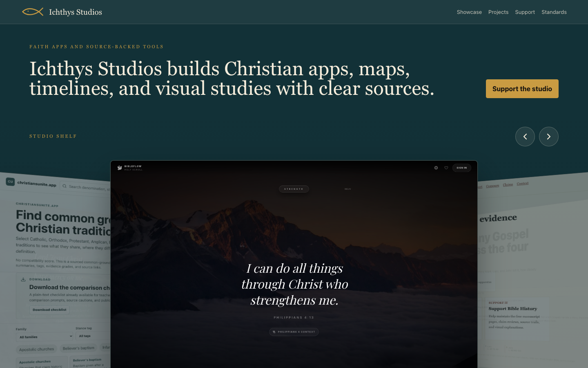Open the All tags dropdown
Viewport: 588px width, 368px height.
(93, 336)
